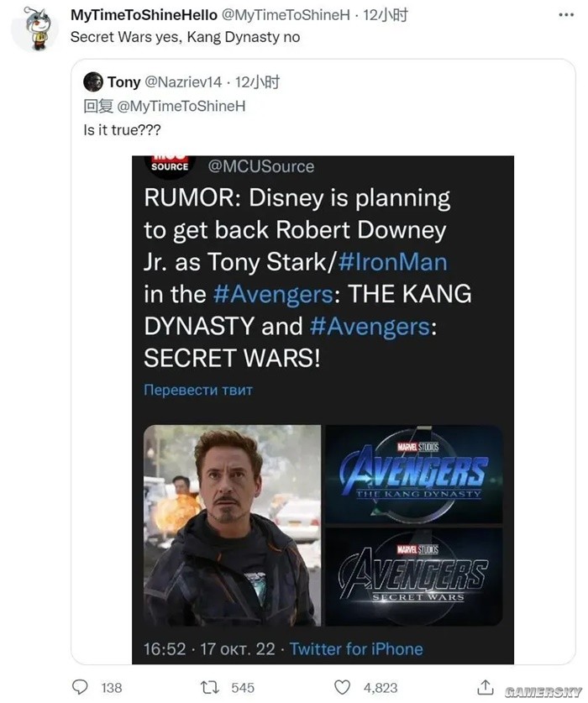Click the 12小时 timestamp of main tweet
The width and height of the screenshot is (588, 703).
pos(386,15)
